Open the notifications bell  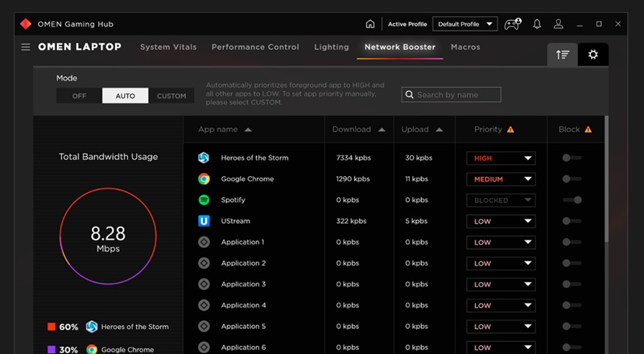click(537, 24)
